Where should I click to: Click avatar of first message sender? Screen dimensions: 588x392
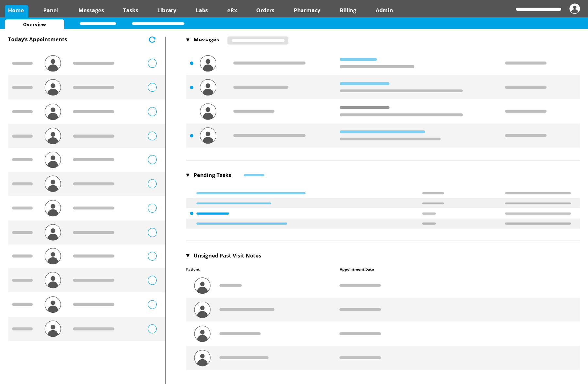coord(208,63)
